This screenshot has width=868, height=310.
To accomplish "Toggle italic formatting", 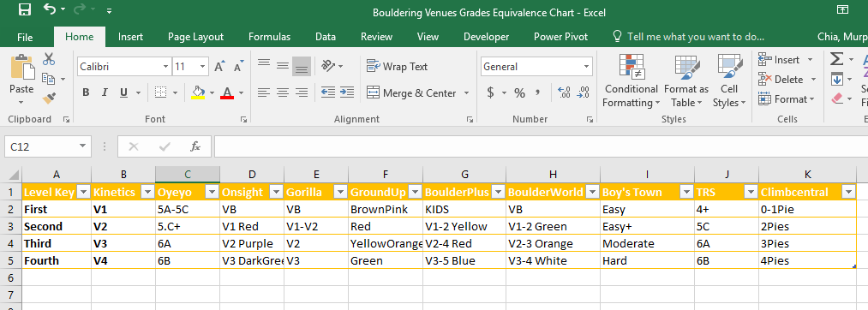I will click(x=104, y=92).
